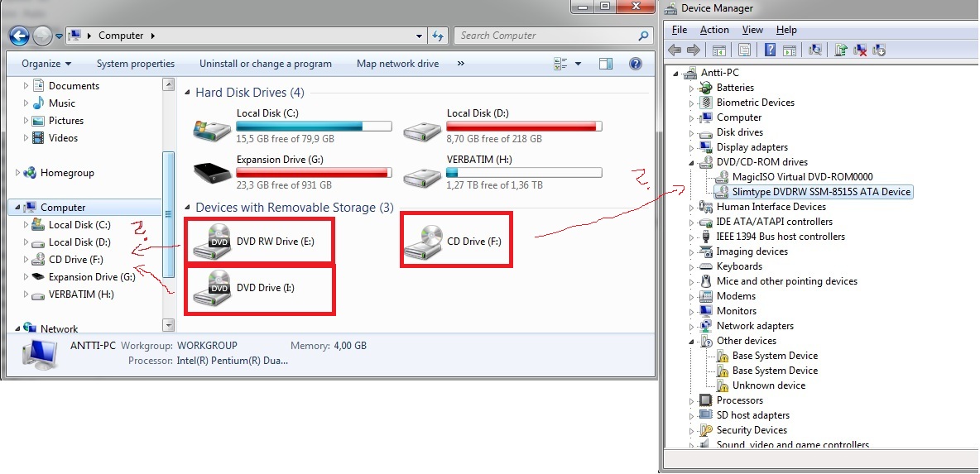Screen dimensions: 980x474
Task: Click Forward arrow in Device Manager toolbar
Action: click(693, 50)
